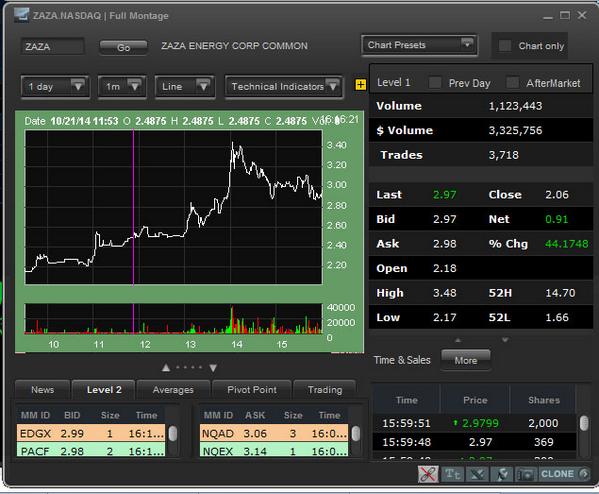Click the up triangle below Level 1 panel
Viewport: 599px width, 494px height.
[x=458, y=340]
